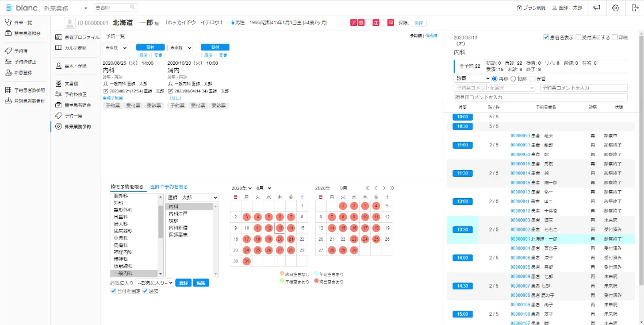Toggle 患者名表示 checkbox
This screenshot has width=644, height=325.
pos(546,37)
